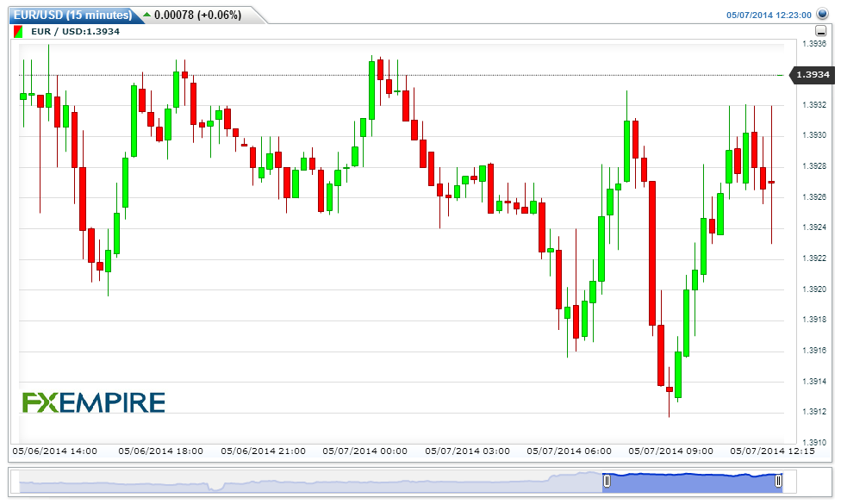Click the 05/06/2014 21:00 time label
This screenshot has height=504, width=841.
pyautogui.click(x=264, y=451)
